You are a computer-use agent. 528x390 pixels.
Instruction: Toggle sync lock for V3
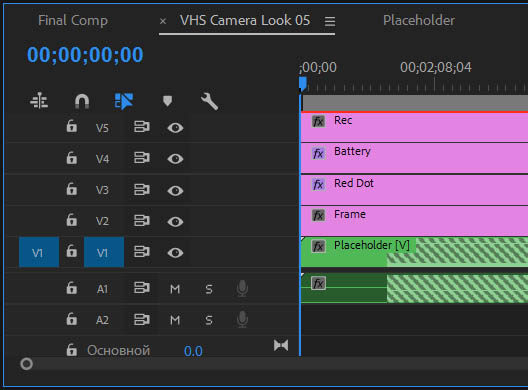pos(142,189)
